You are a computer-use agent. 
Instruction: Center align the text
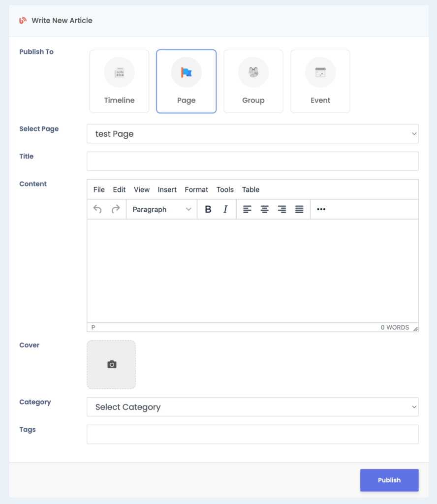[264, 209]
